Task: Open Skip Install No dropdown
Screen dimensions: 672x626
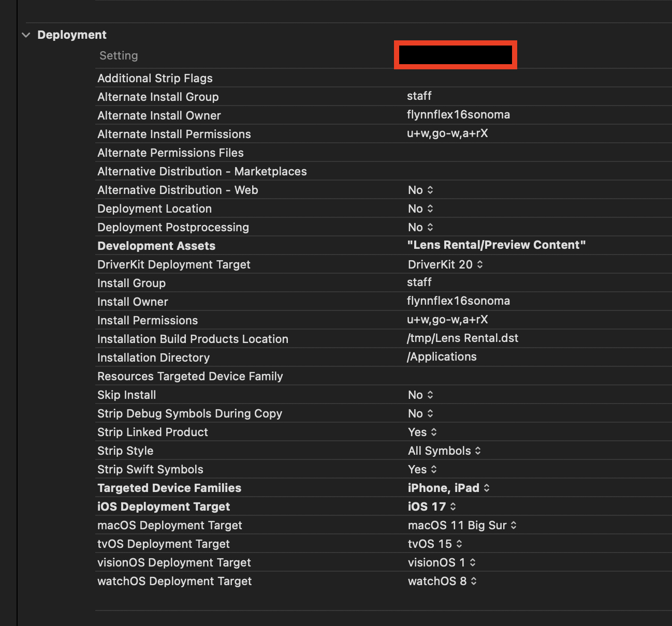Action: (x=420, y=395)
